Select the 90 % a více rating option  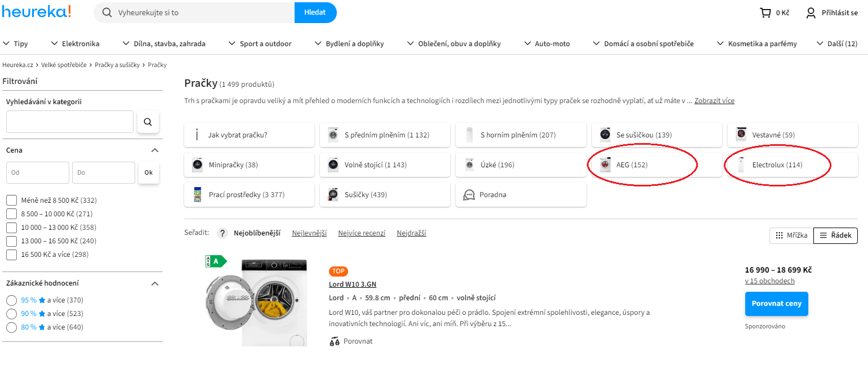(11, 314)
